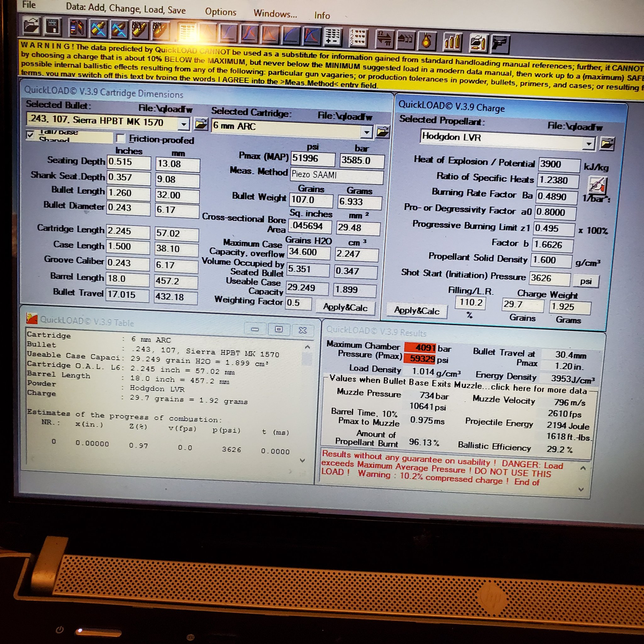Click the Charge Weight grains field 29.7
The image size is (644, 644).
coord(523,305)
